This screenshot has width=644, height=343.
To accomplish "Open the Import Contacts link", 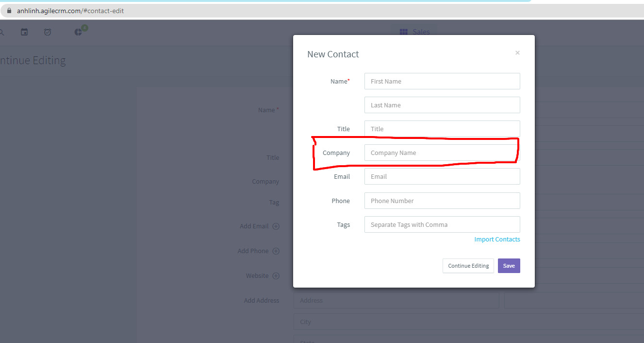I will coord(497,239).
